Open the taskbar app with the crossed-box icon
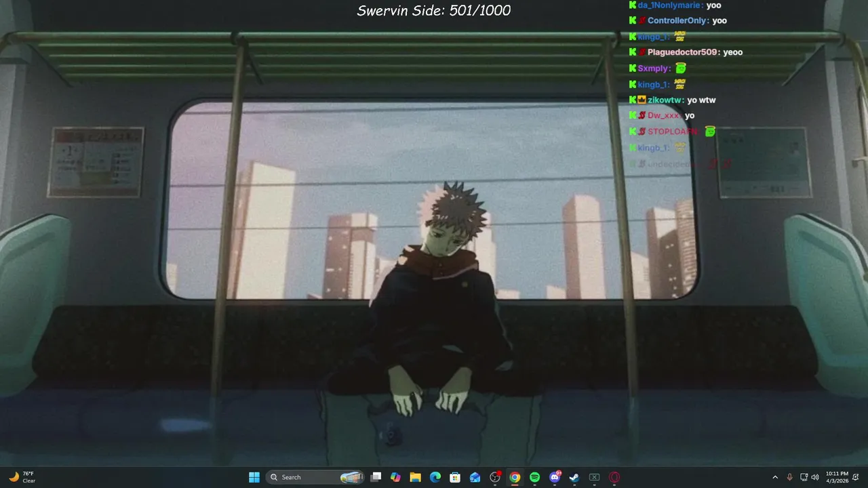This screenshot has height=488, width=868. (x=594, y=477)
